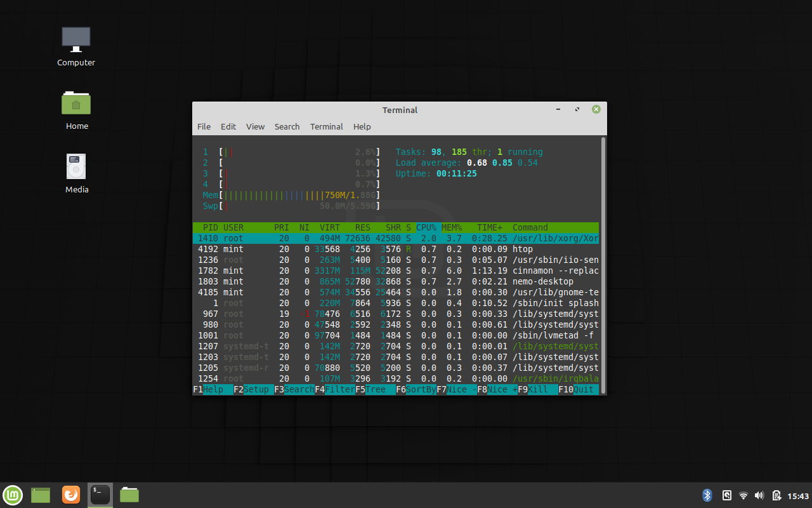The width and height of the screenshot is (812, 508).
Task: Open the clipboard/notes tray icon
Action: [x=776, y=495]
